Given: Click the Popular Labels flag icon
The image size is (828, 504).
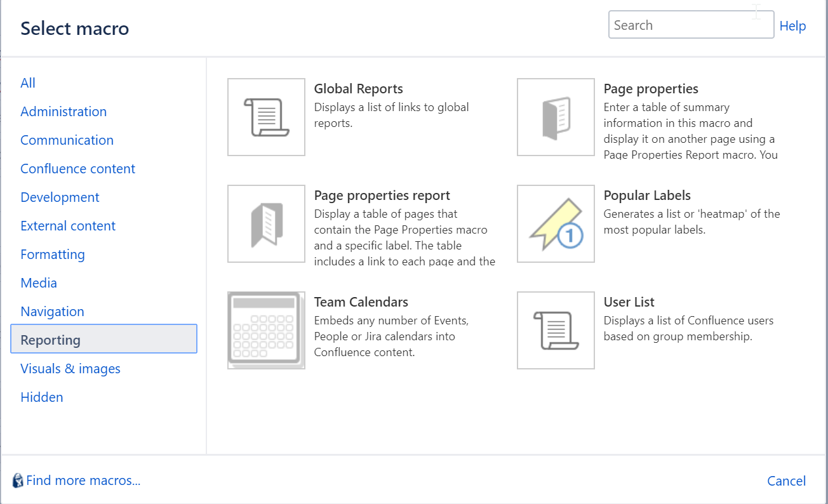Looking at the screenshot, I should pos(556,223).
